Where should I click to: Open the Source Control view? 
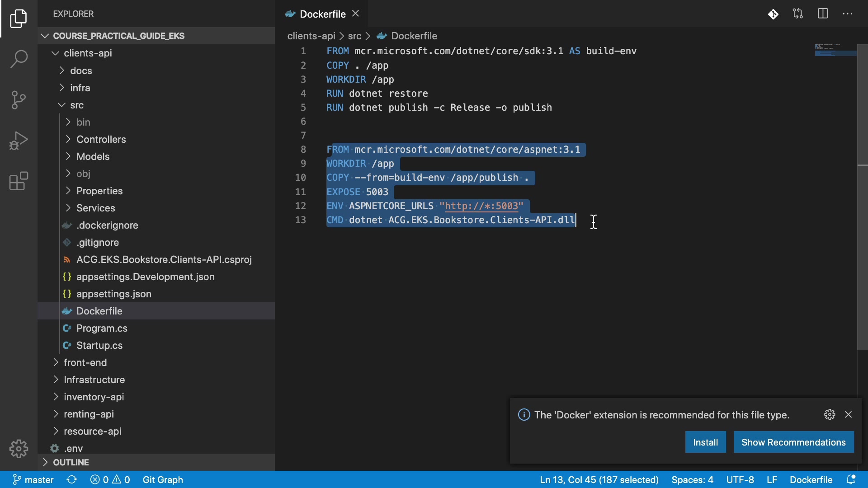[19, 100]
